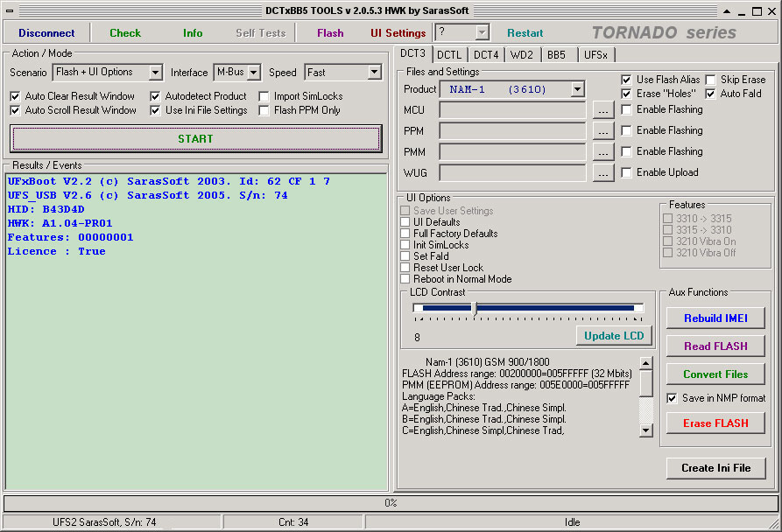
Task: Switch to the DCT3 tab
Action: click(x=413, y=53)
